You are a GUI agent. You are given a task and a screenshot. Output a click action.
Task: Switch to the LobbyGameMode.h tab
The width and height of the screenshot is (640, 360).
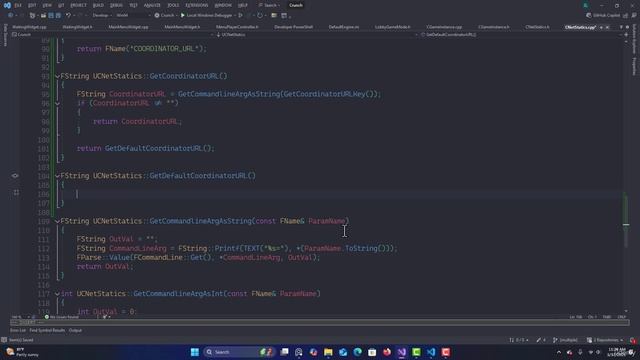tap(392, 27)
